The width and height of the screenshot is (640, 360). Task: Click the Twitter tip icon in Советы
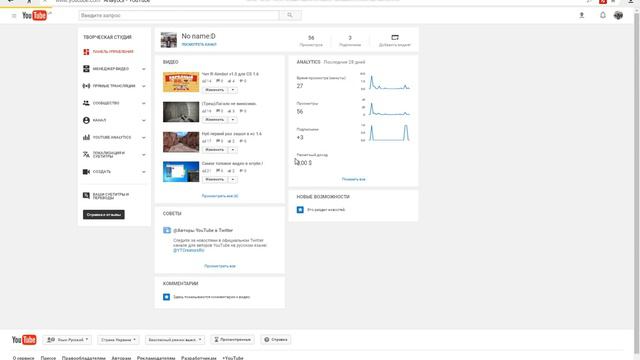[167, 230]
